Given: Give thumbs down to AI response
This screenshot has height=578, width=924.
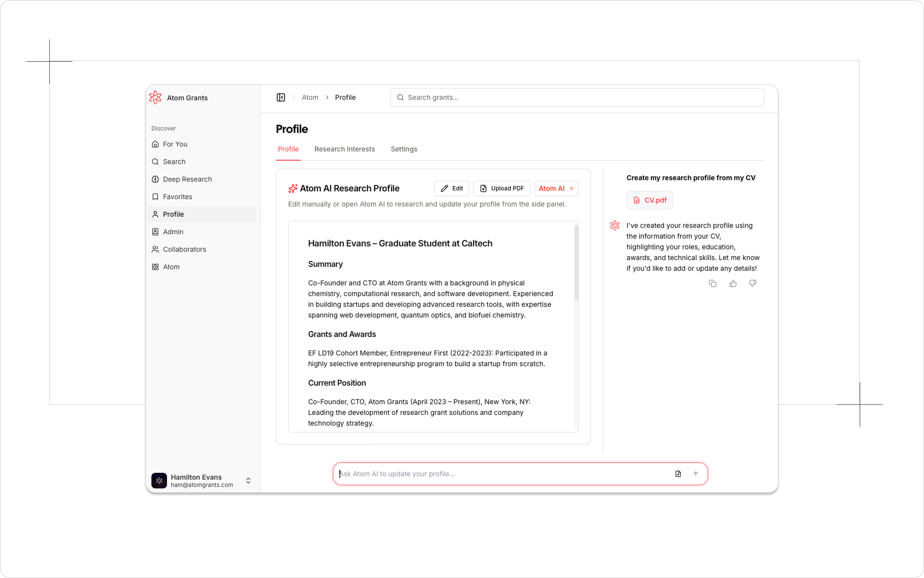Looking at the screenshot, I should (x=753, y=283).
